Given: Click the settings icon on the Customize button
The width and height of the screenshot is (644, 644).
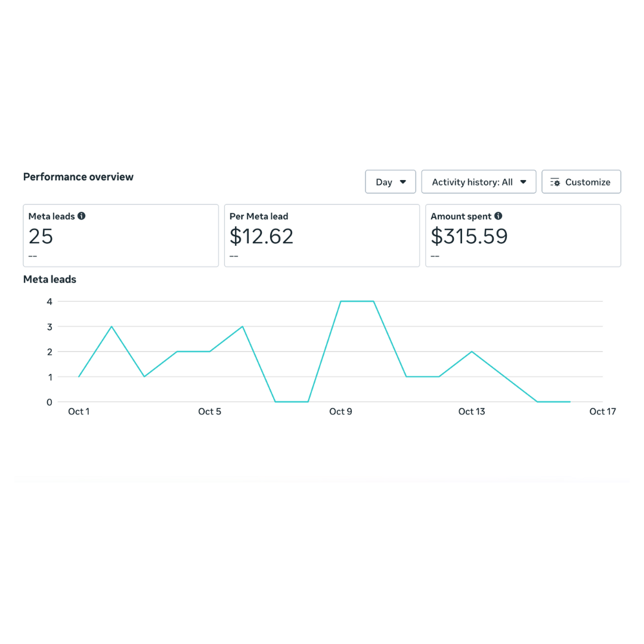Looking at the screenshot, I should (x=555, y=182).
